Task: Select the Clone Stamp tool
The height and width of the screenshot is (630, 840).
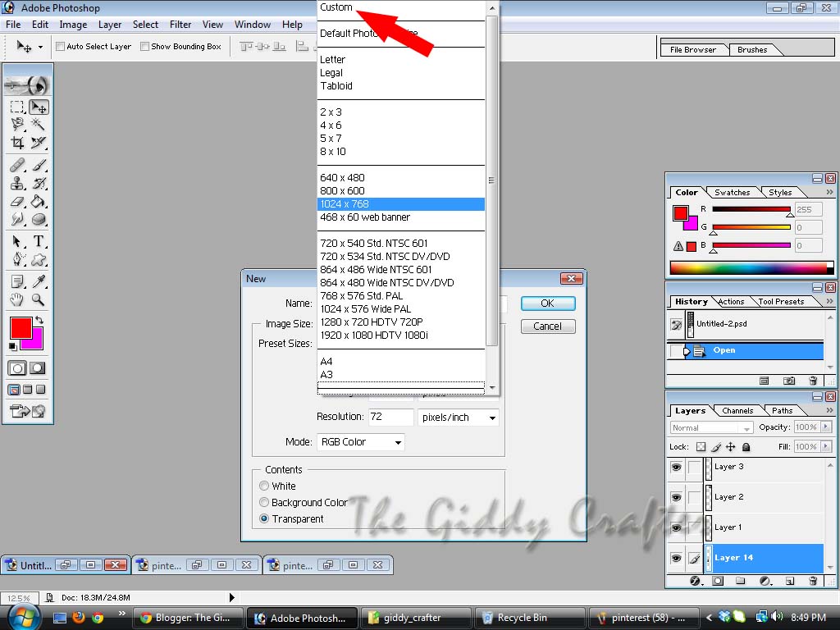Action: 17,183
